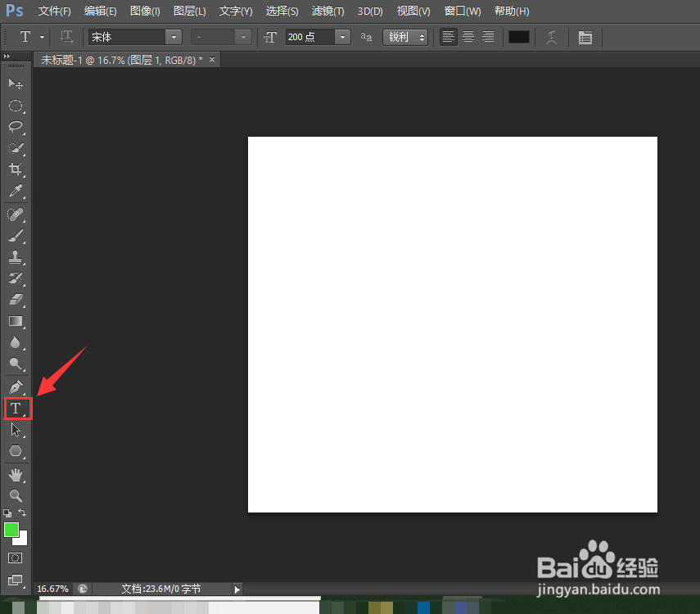700x614 pixels.
Task: Open the font style dropdown
Action: pos(243,37)
